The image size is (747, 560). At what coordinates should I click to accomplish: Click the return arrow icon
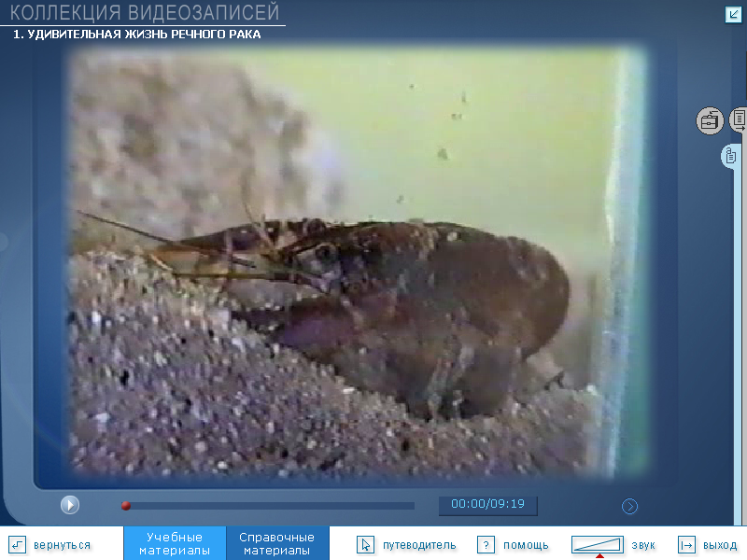(17, 545)
